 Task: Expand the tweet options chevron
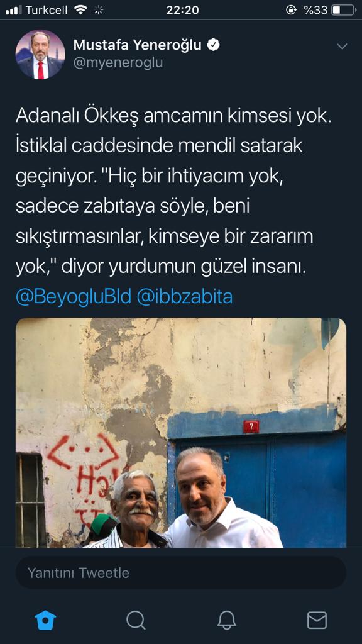pos(342,47)
